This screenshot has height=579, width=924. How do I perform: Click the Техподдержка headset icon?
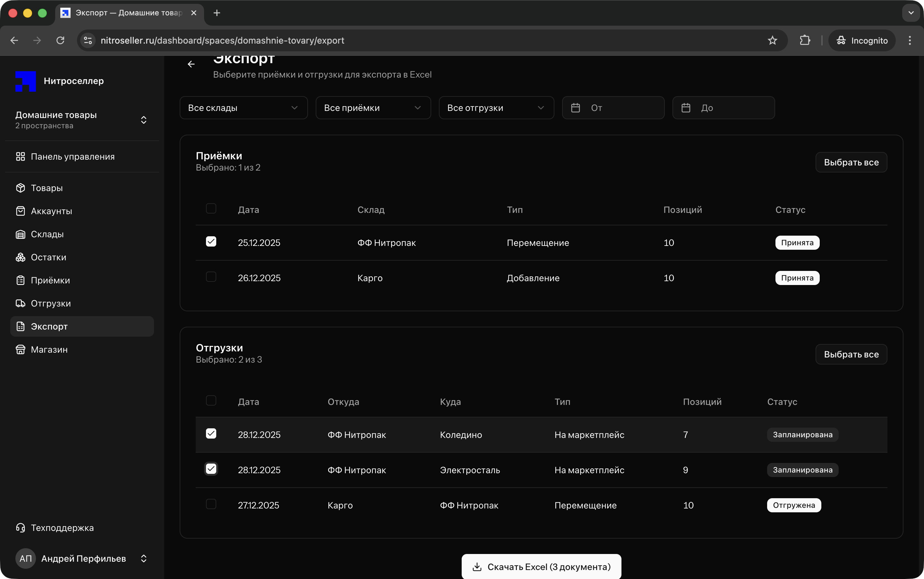coord(20,528)
